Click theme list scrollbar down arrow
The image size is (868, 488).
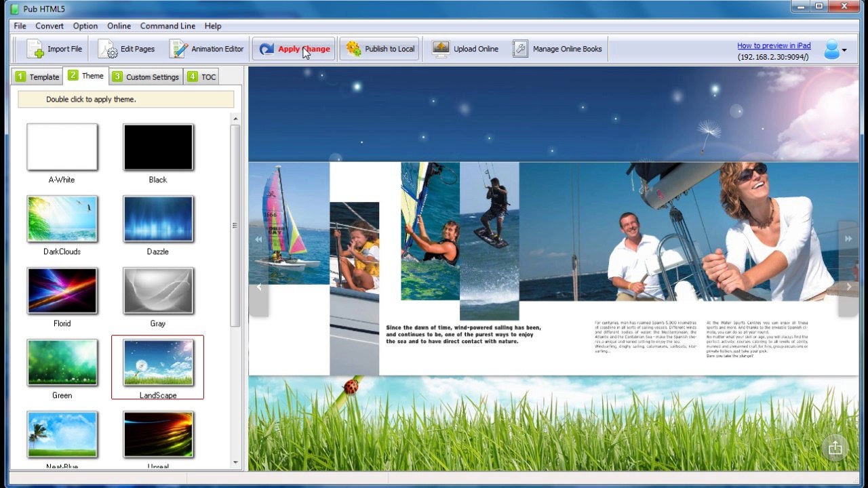235,463
